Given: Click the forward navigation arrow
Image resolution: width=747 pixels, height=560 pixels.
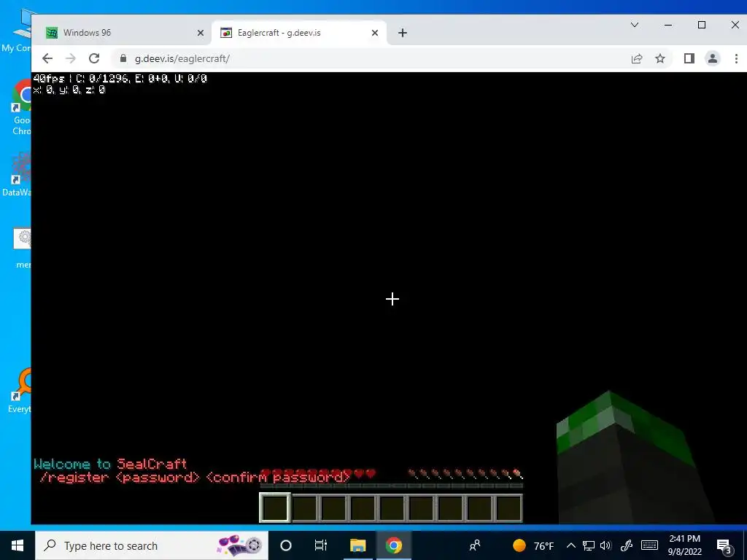Looking at the screenshot, I should click(71, 58).
